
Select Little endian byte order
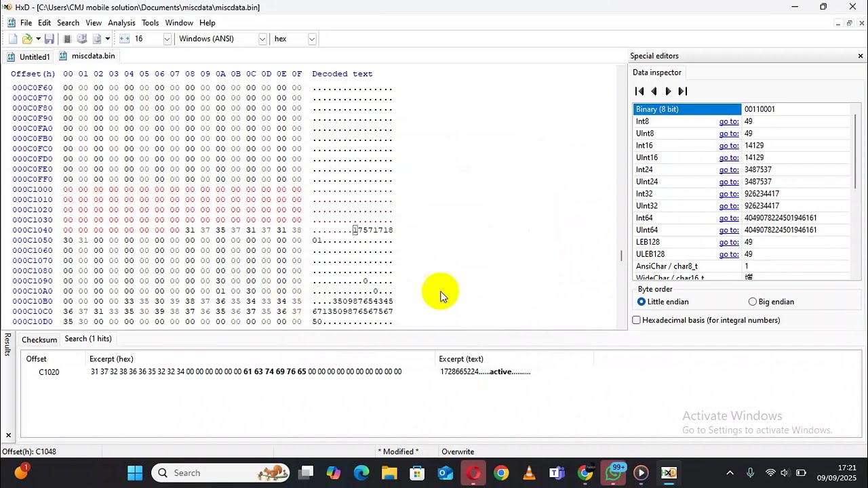click(663, 302)
